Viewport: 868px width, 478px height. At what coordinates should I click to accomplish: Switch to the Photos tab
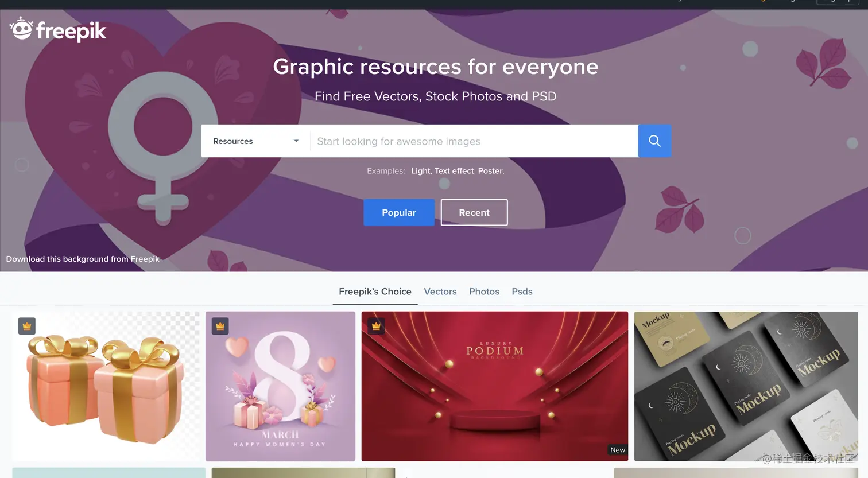(484, 292)
